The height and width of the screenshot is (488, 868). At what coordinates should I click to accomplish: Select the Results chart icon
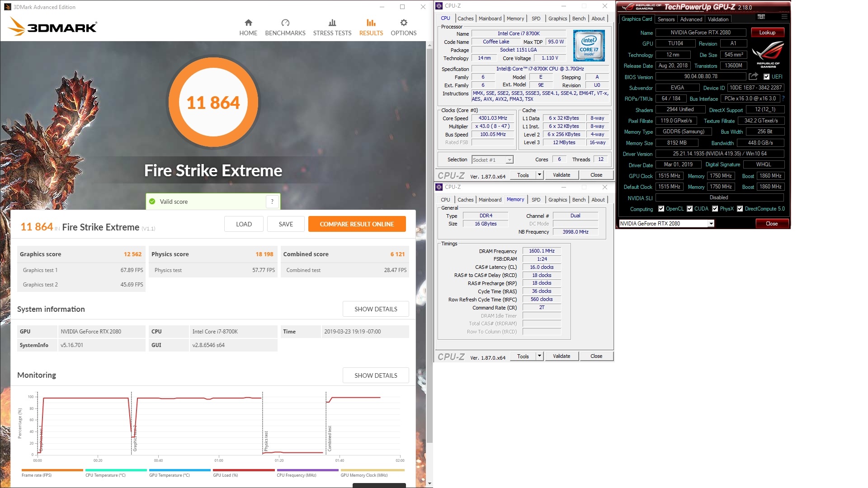coord(371,23)
